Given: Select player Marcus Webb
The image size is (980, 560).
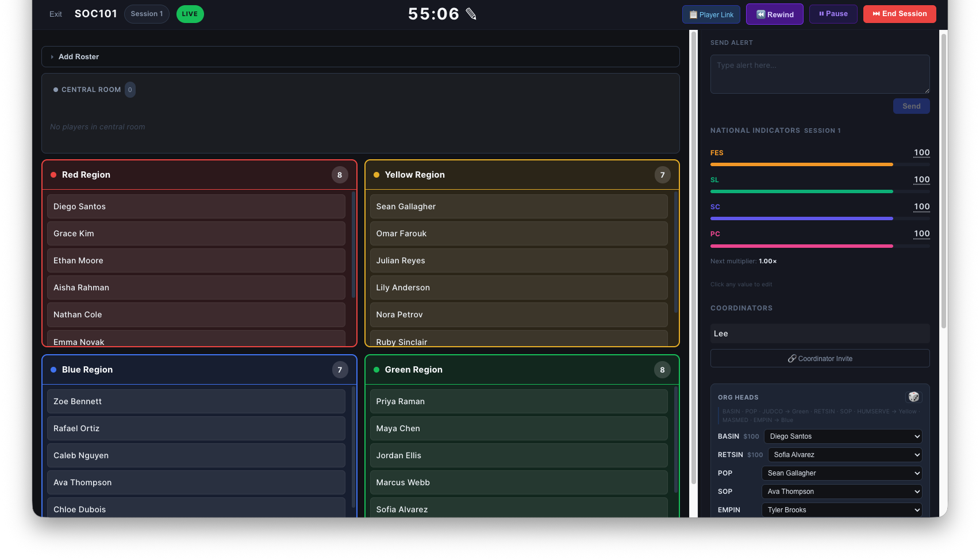Looking at the screenshot, I should click(518, 482).
